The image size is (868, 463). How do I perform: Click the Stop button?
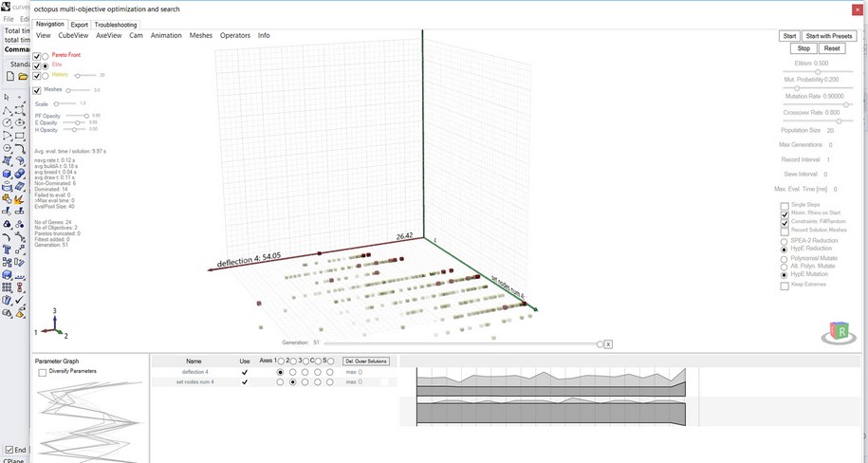pyautogui.click(x=803, y=48)
